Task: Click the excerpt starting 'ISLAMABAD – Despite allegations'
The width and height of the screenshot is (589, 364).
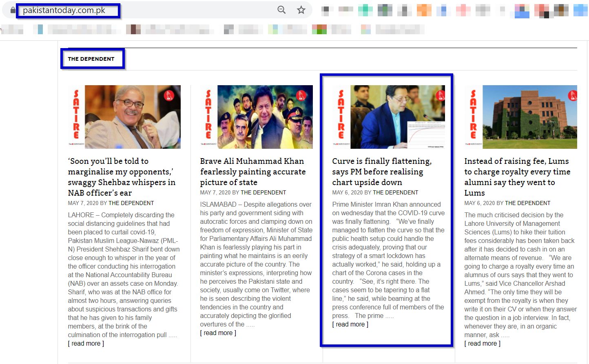Action: tap(256, 264)
